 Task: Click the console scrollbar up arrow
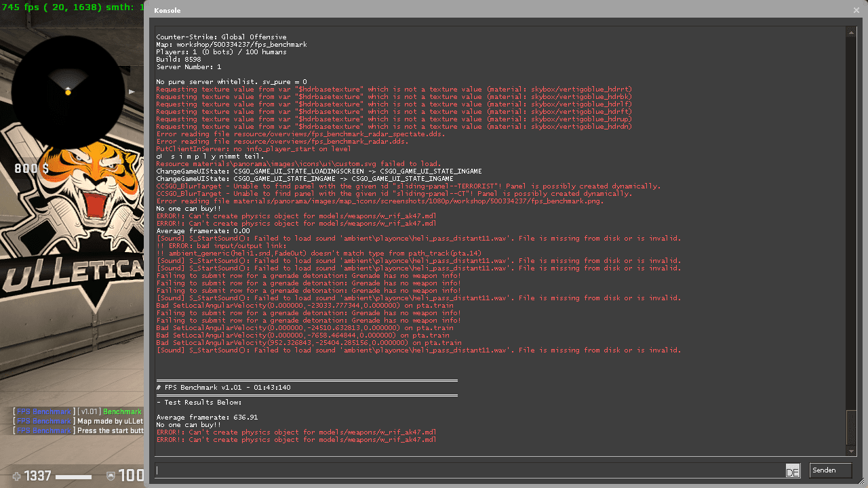pos(851,32)
